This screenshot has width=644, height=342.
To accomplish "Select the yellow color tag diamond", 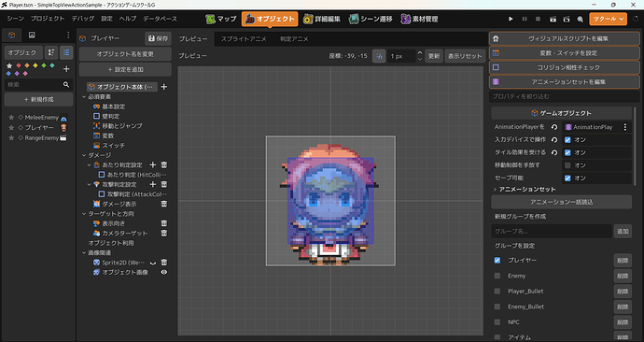I will 35,65.
